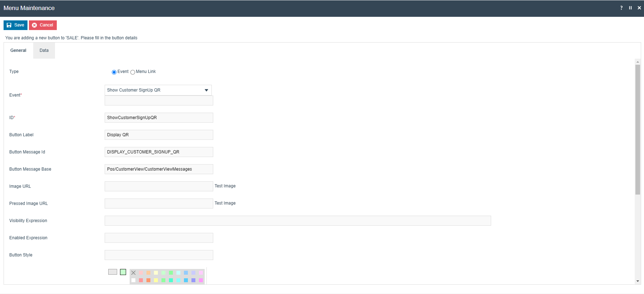This screenshot has width=644, height=294.
Task: Click the Button Label input field
Action: 159,135
